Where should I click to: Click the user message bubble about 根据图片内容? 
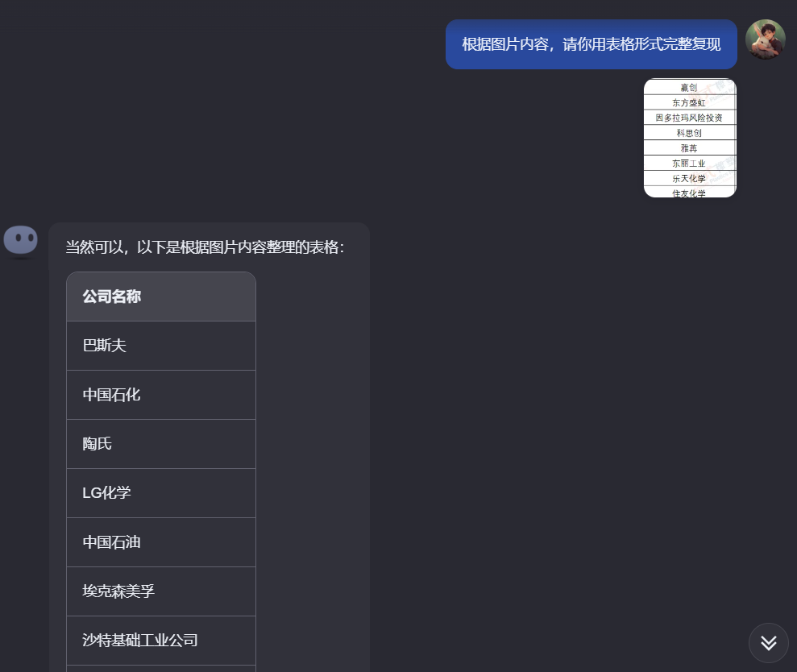coord(592,44)
